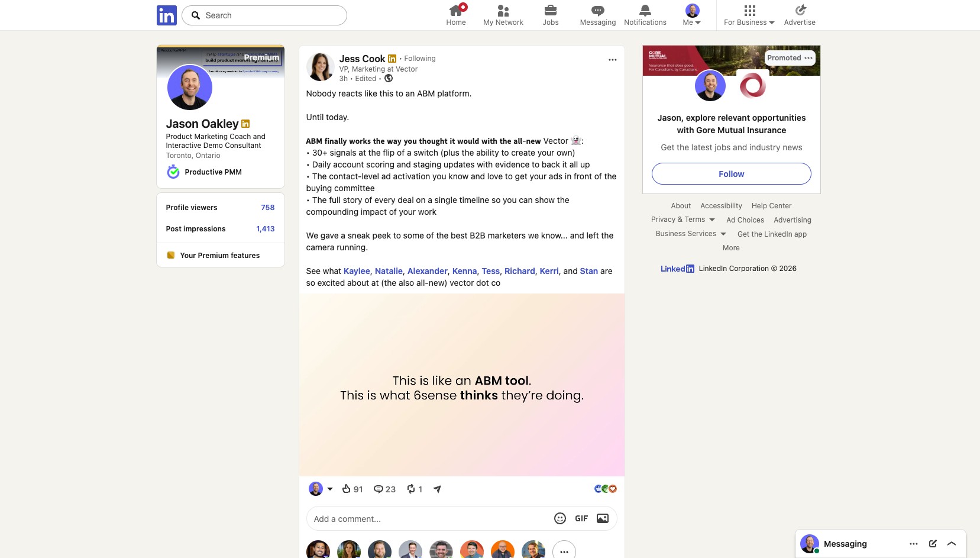Open the For Business dropdown

[x=749, y=15]
